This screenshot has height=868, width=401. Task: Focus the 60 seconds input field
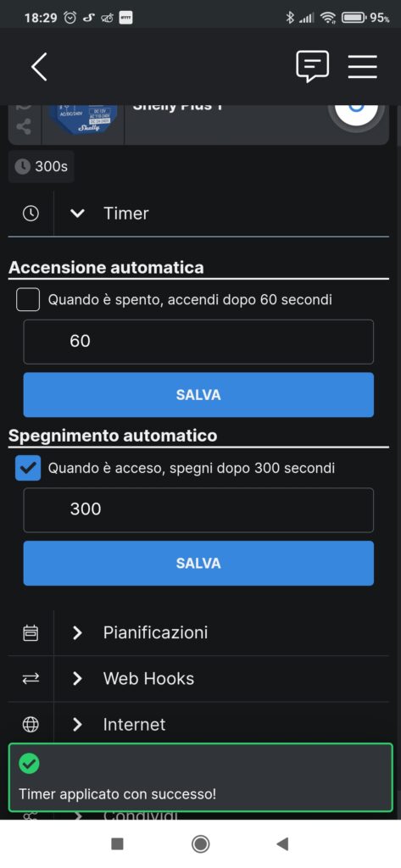198,342
